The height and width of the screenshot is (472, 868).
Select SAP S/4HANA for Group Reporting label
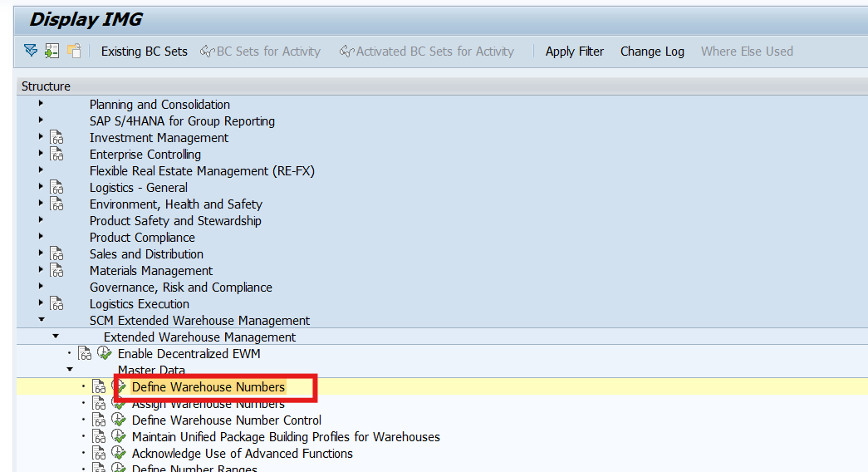pos(182,120)
